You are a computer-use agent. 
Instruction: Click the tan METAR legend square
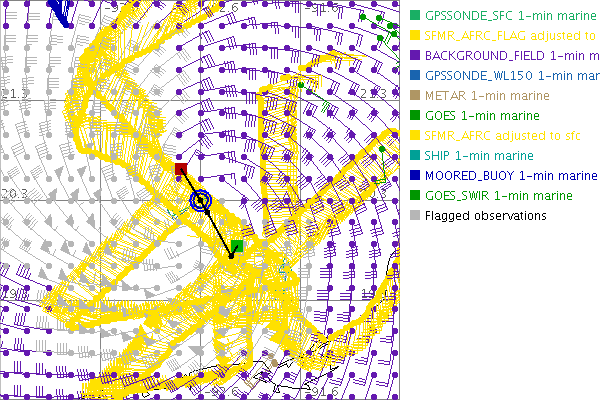(x=415, y=96)
